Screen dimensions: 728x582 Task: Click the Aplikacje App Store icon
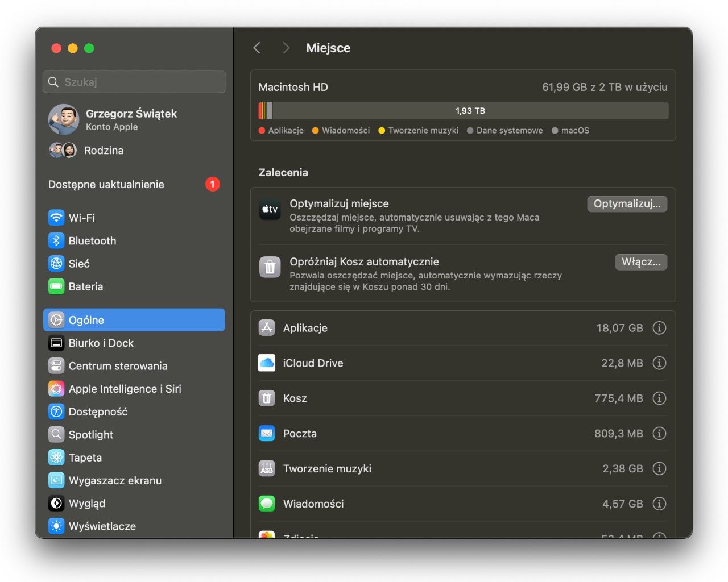pos(267,327)
